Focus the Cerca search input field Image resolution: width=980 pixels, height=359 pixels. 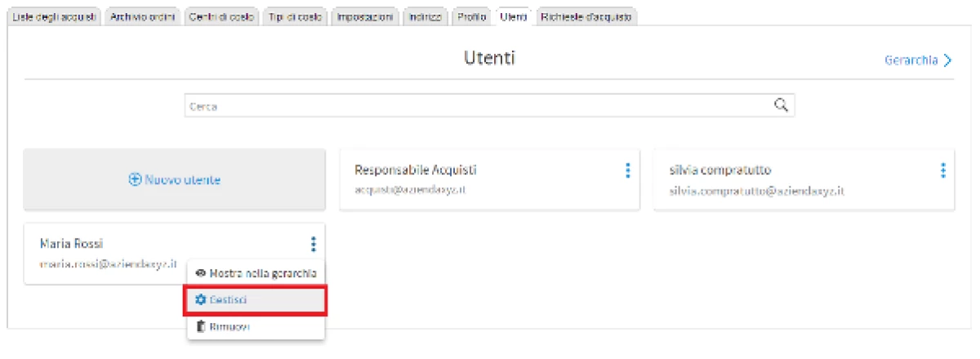[x=474, y=105]
